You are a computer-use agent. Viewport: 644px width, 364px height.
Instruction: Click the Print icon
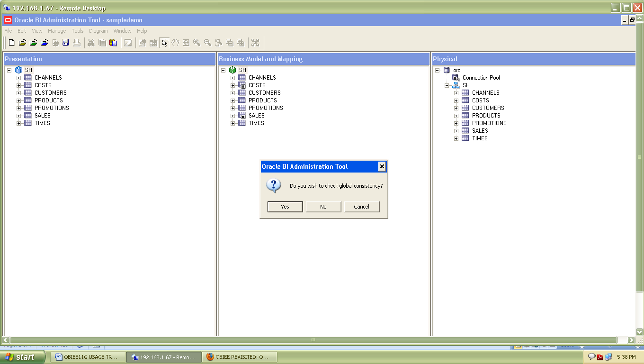click(x=76, y=43)
